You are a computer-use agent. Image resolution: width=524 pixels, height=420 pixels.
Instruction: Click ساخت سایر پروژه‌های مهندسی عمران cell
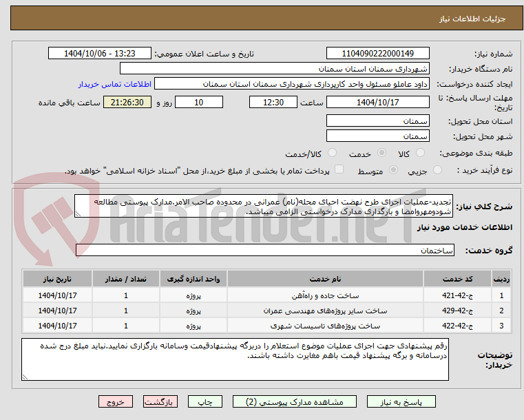tap(325, 311)
